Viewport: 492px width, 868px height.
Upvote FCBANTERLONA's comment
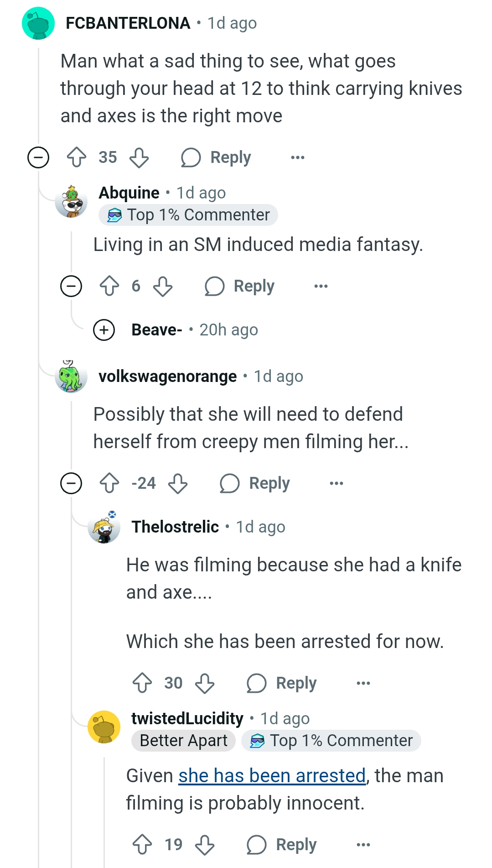[x=77, y=157]
